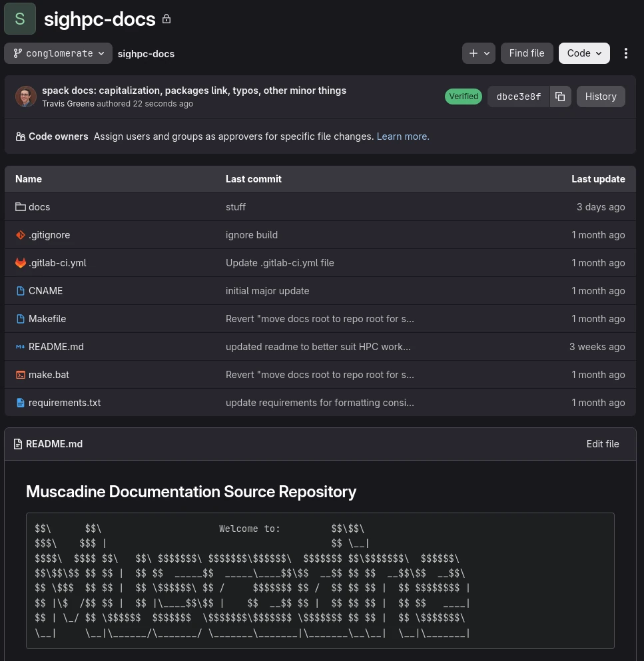This screenshot has width=644, height=661.
Task: Click the Last commit column header
Action: pyautogui.click(x=254, y=179)
